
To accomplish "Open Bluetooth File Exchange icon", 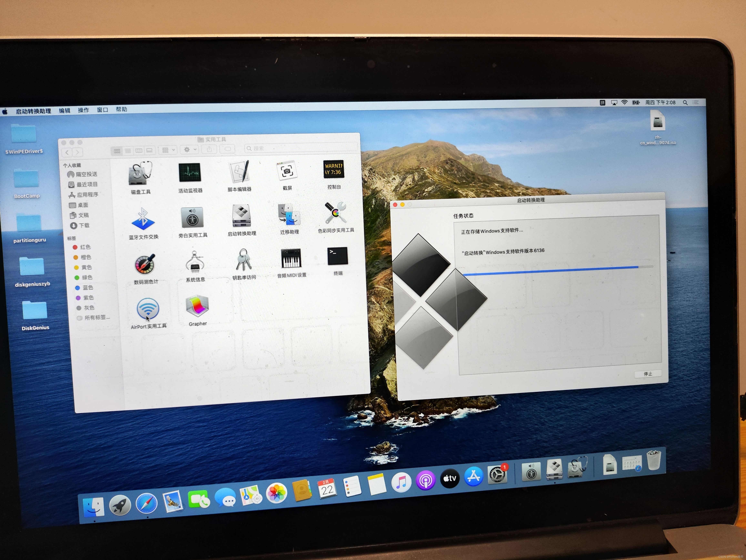I will click(x=143, y=219).
